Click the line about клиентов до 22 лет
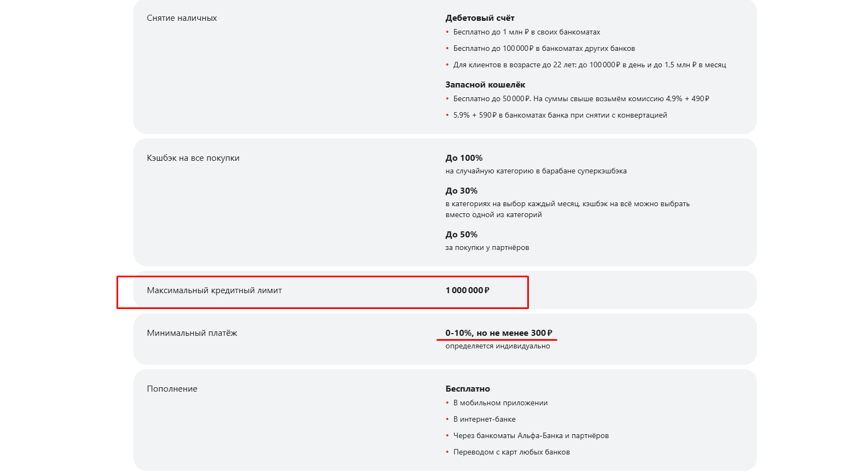Screen dimensions: 868x472 point(590,65)
